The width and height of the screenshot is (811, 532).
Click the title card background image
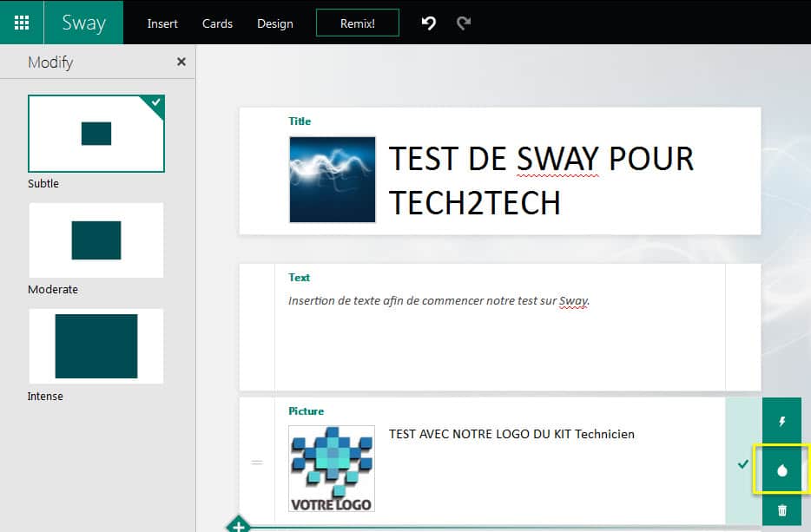coord(333,180)
